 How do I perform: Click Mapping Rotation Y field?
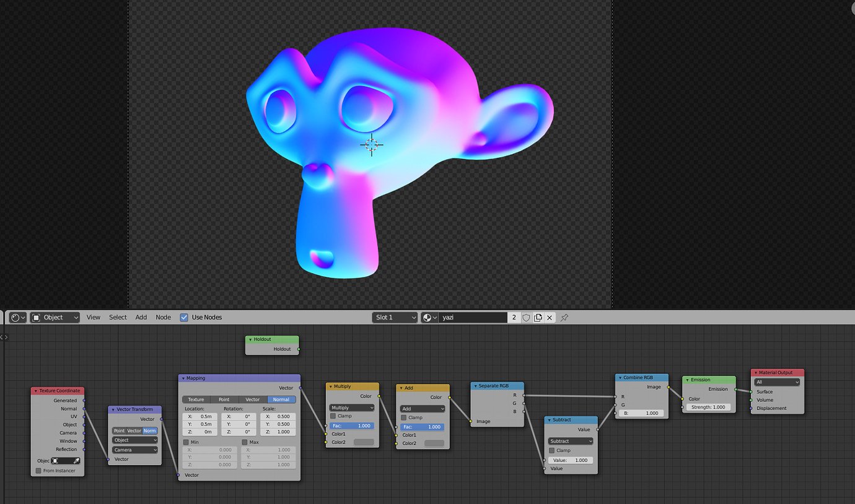240,424
